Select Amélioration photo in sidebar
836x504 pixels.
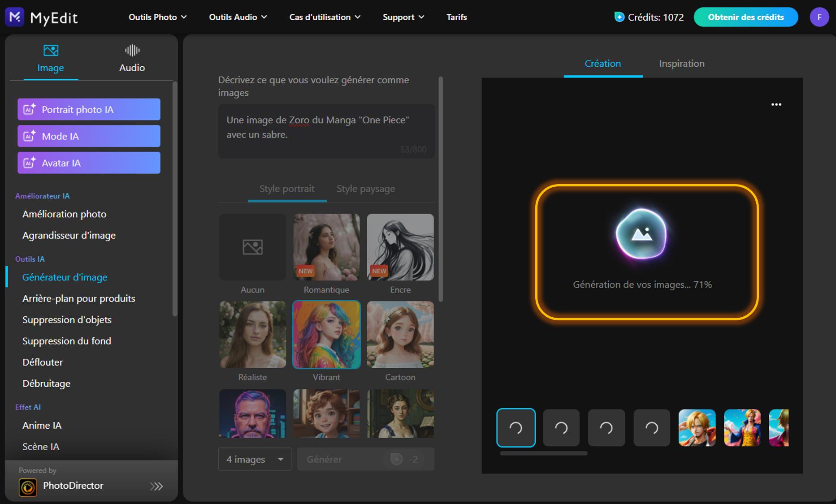(65, 214)
